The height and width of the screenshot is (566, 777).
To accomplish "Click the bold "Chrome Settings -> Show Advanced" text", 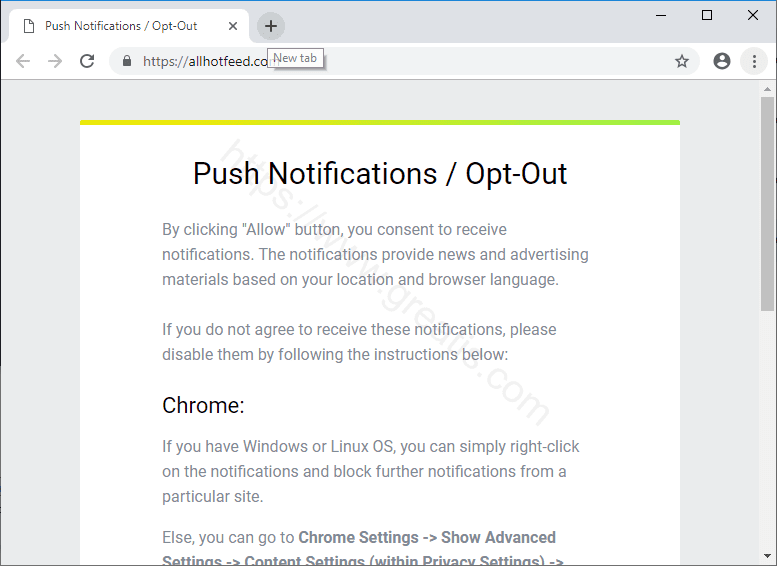I will pos(427,538).
